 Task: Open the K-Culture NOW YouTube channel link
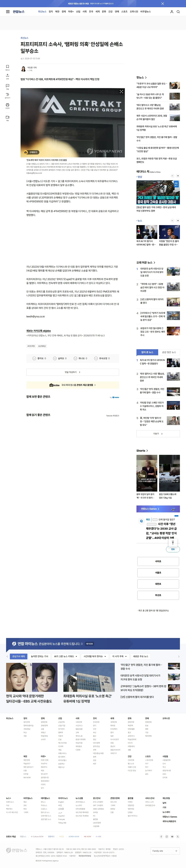37,837
